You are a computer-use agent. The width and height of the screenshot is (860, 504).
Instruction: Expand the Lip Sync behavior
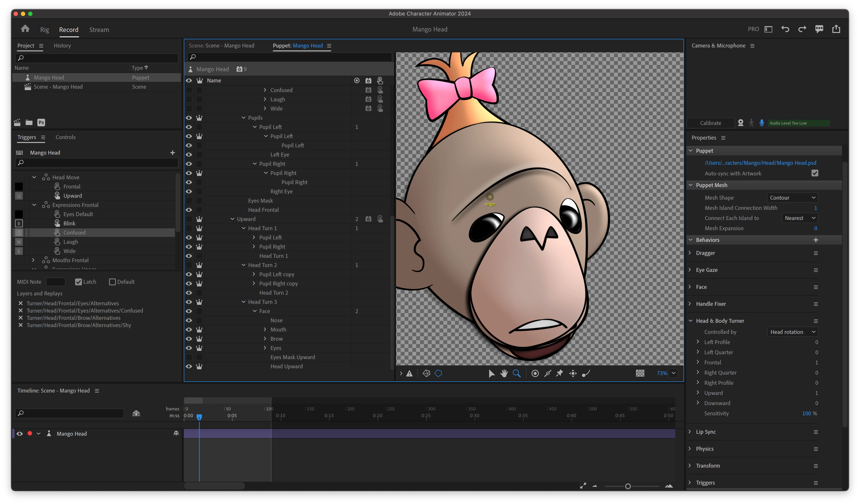coord(690,432)
